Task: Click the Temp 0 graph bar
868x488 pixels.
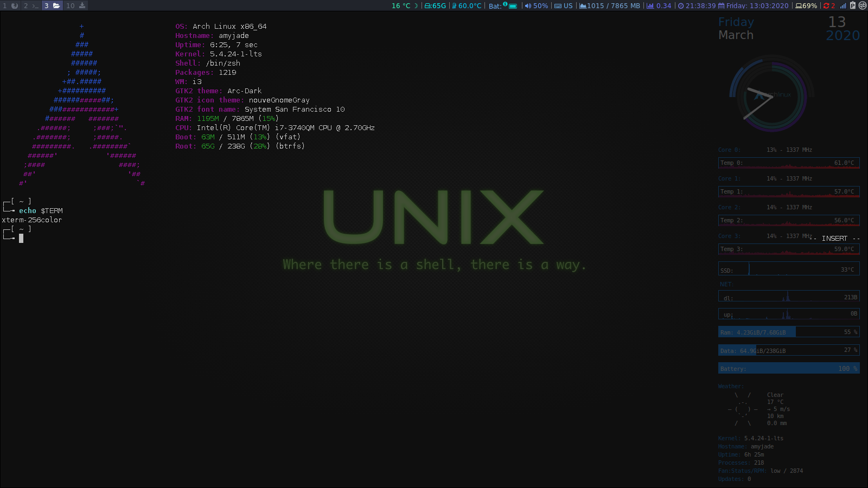Action: click(789, 163)
